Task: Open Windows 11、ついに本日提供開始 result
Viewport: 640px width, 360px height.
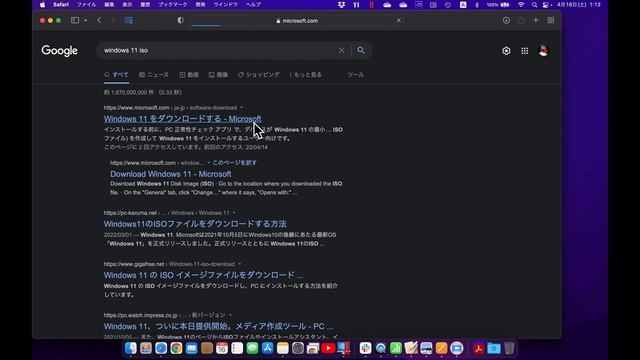Action: click(218, 326)
